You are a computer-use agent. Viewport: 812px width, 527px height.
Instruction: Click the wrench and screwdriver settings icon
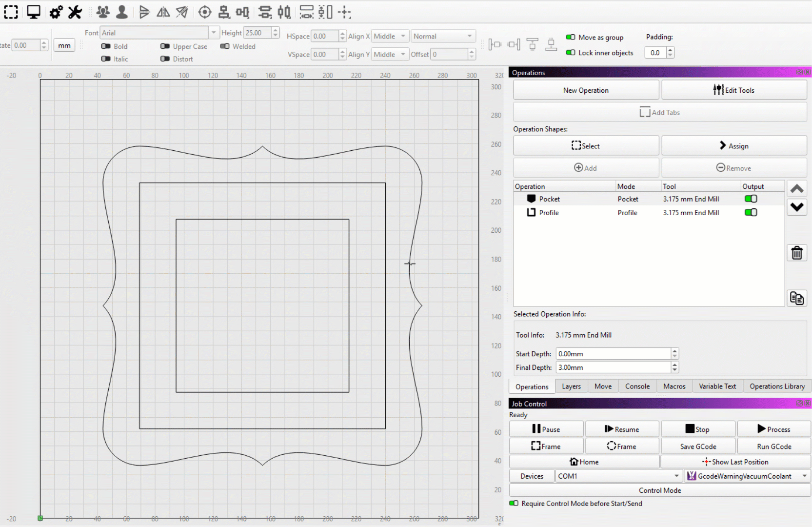point(75,12)
